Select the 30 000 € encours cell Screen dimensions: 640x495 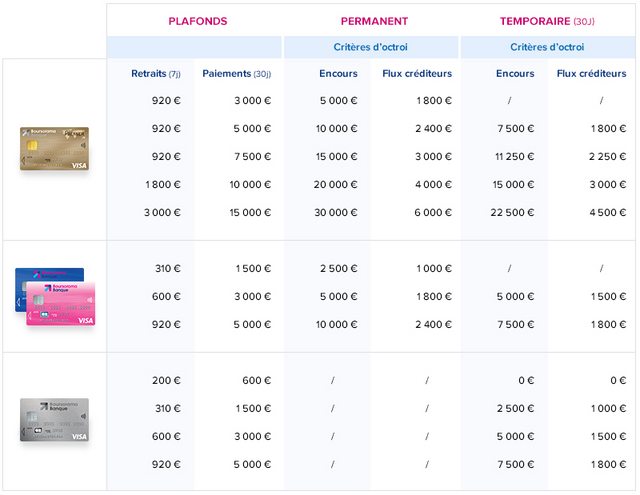336,212
